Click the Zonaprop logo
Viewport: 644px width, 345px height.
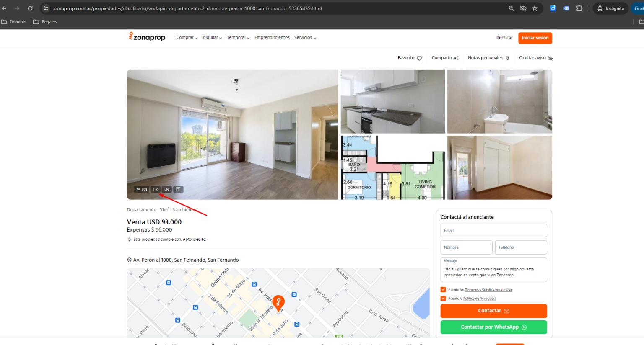147,37
